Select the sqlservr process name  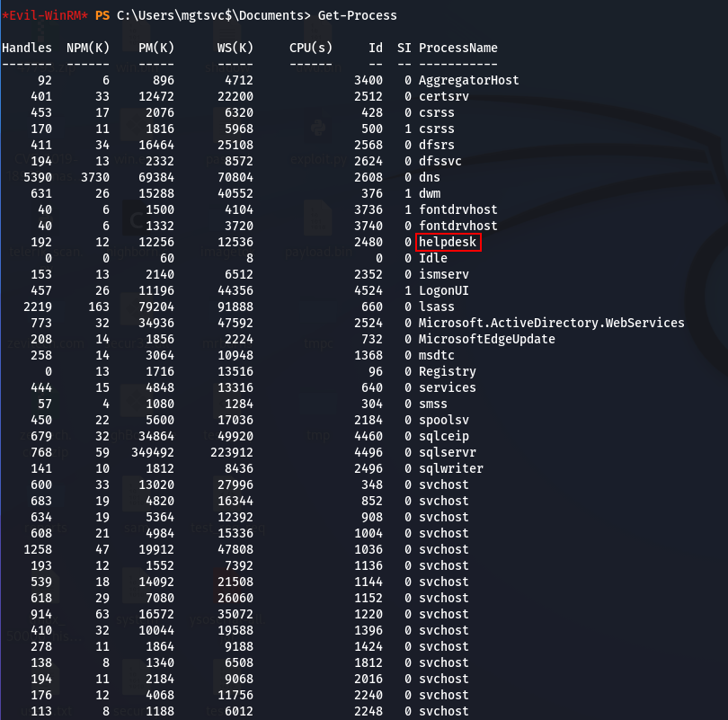[x=447, y=453]
